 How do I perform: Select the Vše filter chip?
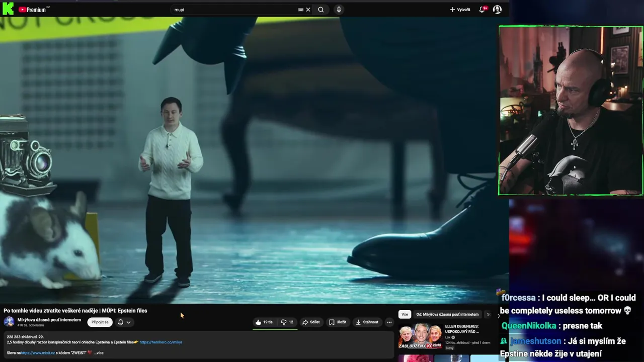[x=405, y=314]
